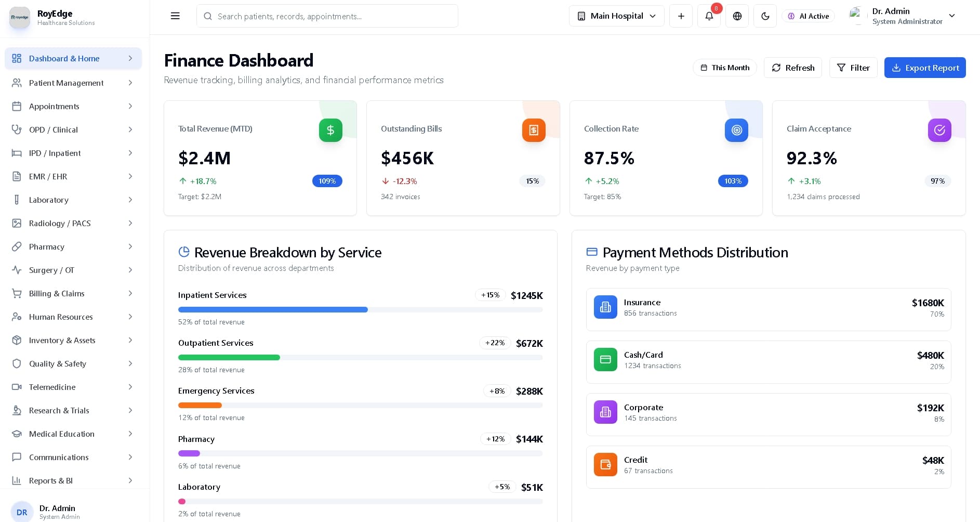Screen dimensions: 980x522
Task: Click the Patient Management sidebar icon
Action: 17,83
